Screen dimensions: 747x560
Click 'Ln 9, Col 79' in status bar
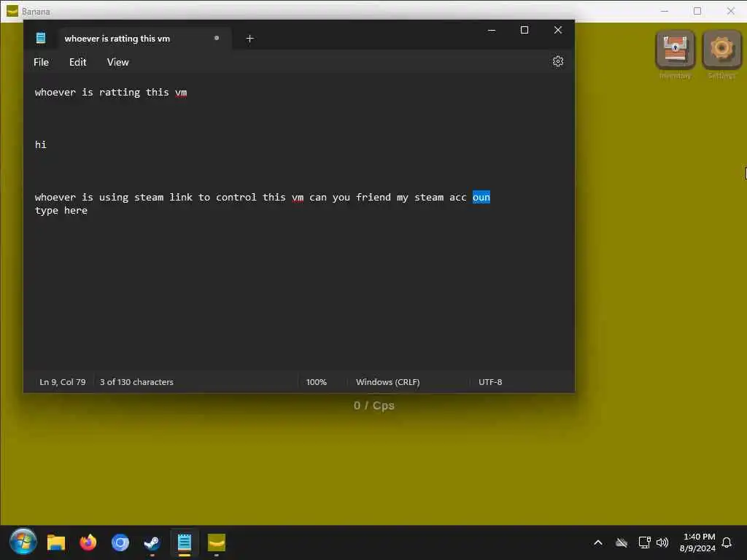click(x=63, y=382)
